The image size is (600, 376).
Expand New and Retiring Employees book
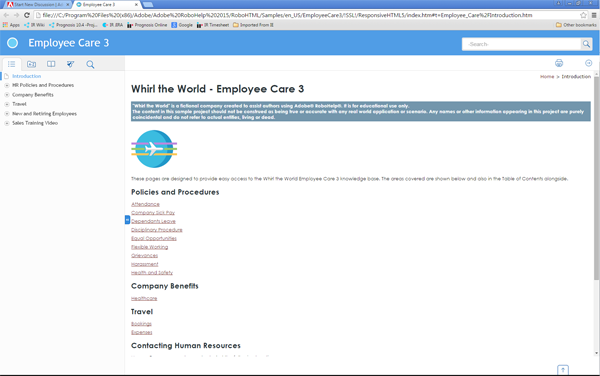(x=7, y=114)
